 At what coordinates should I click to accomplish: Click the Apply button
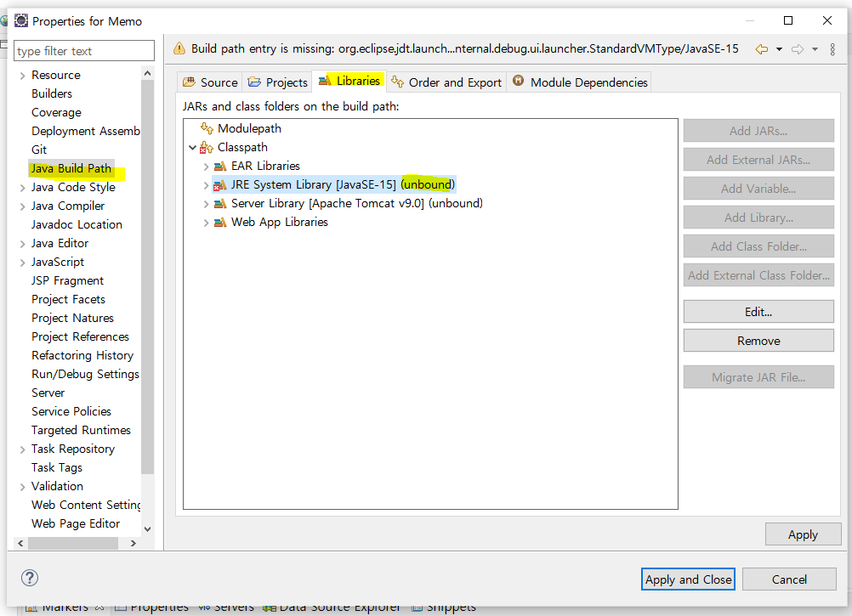pyautogui.click(x=803, y=534)
